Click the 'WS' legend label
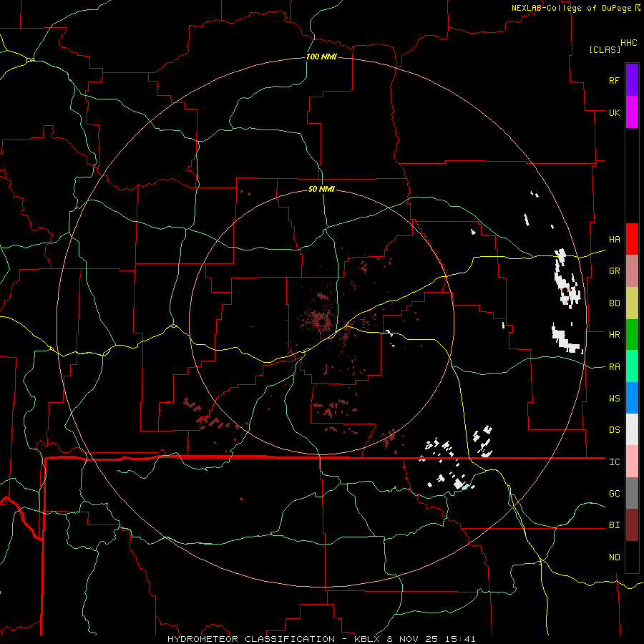The width and height of the screenshot is (644, 644). point(614,399)
